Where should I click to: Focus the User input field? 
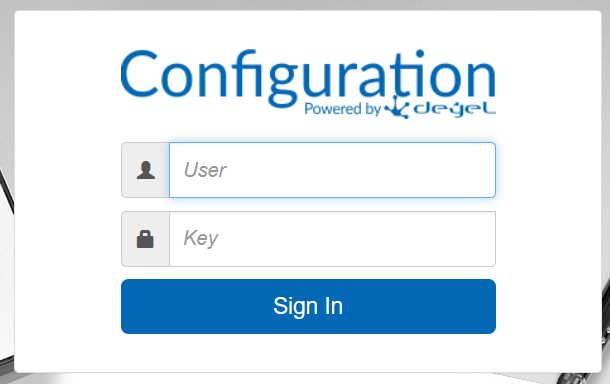[x=332, y=170]
